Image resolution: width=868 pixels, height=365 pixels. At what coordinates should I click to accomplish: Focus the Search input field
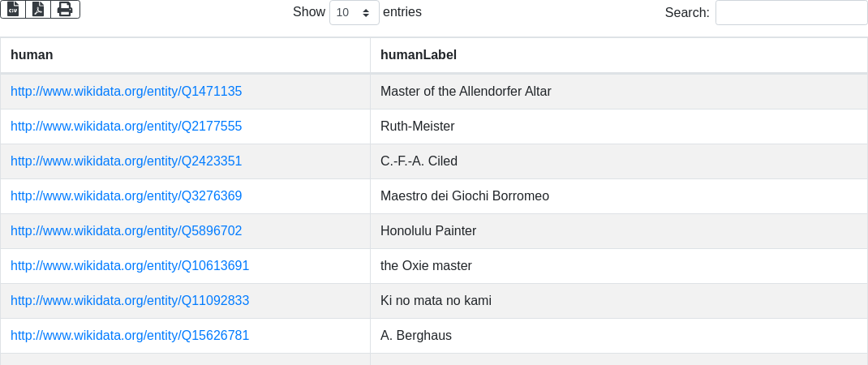tap(791, 13)
